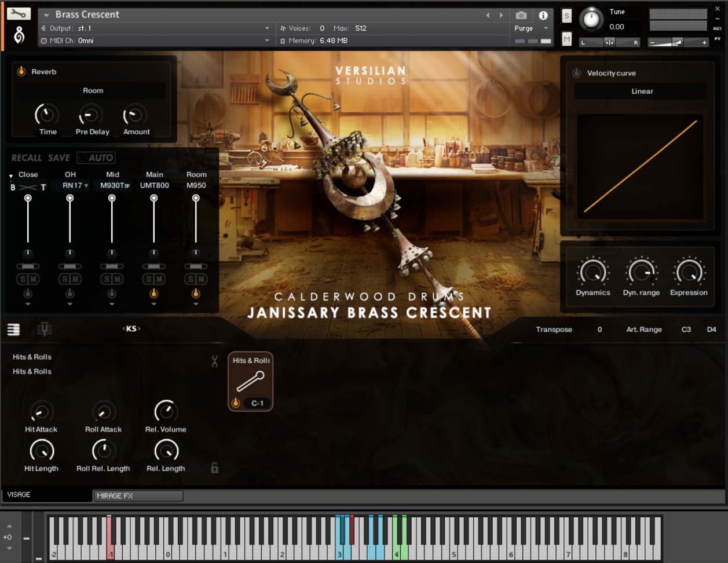
Task: Click the wrench icon in Kontakt header
Action: click(19, 13)
